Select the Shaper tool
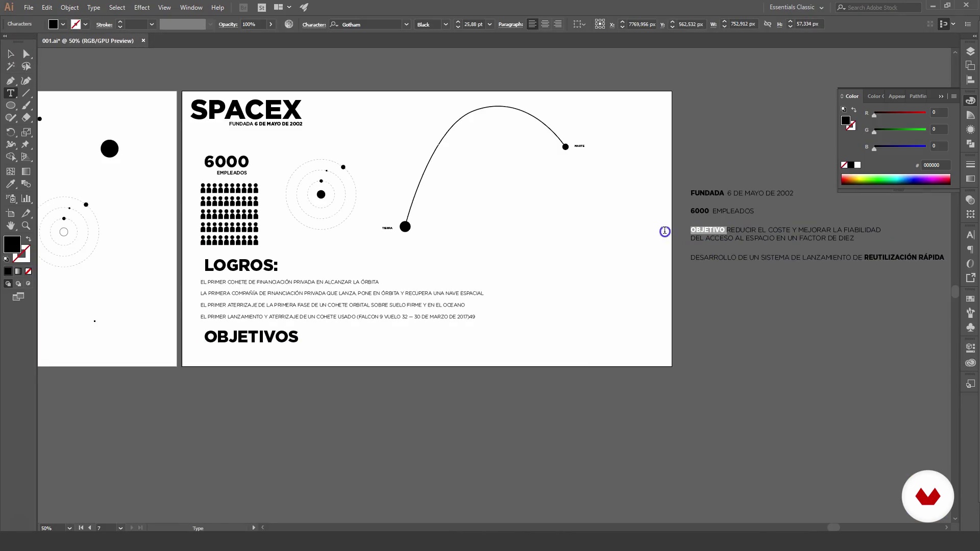The image size is (980, 551). click(10, 118)
